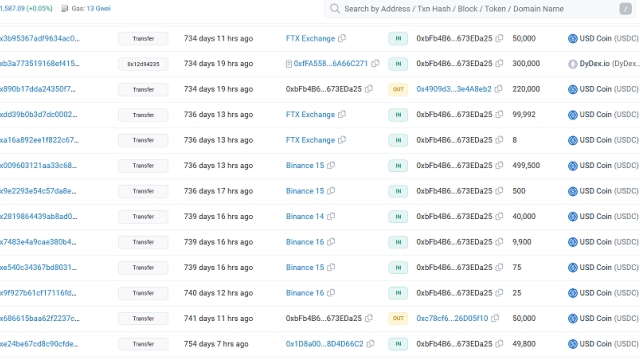Screen dimensions: 640x360
Task: Copy the 0x1D8a00...8D4D66C2 sender address
Action: click(370, 344)
